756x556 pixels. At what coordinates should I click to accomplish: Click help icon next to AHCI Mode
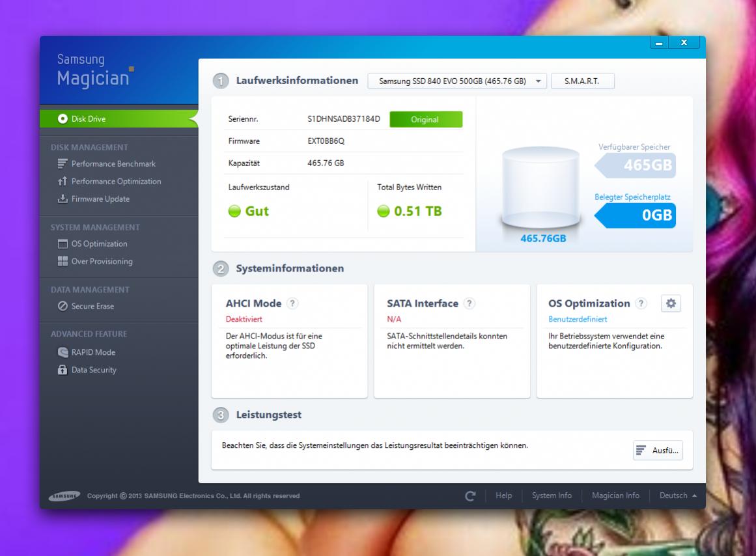tap(292, 303)
